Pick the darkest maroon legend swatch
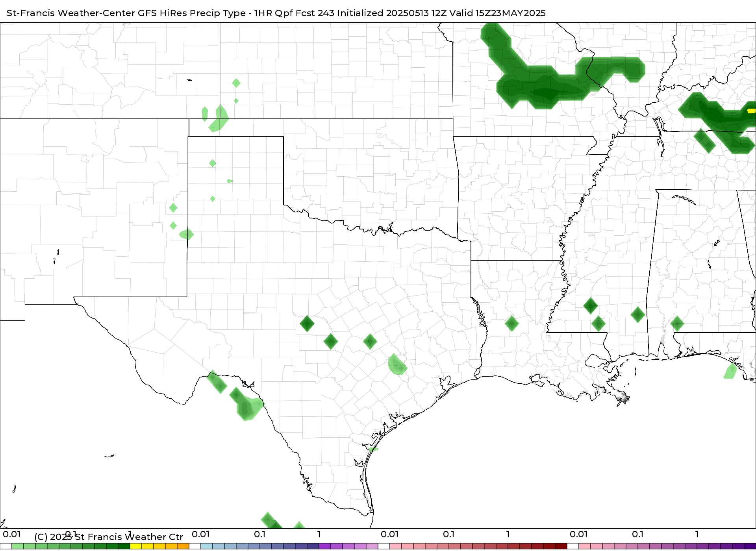 pyautogui.click(x=561, y=546)
